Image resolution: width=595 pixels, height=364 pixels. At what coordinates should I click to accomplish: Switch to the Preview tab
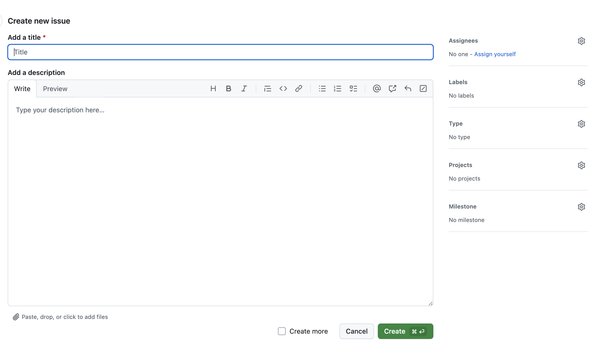[x=55, y=88]
